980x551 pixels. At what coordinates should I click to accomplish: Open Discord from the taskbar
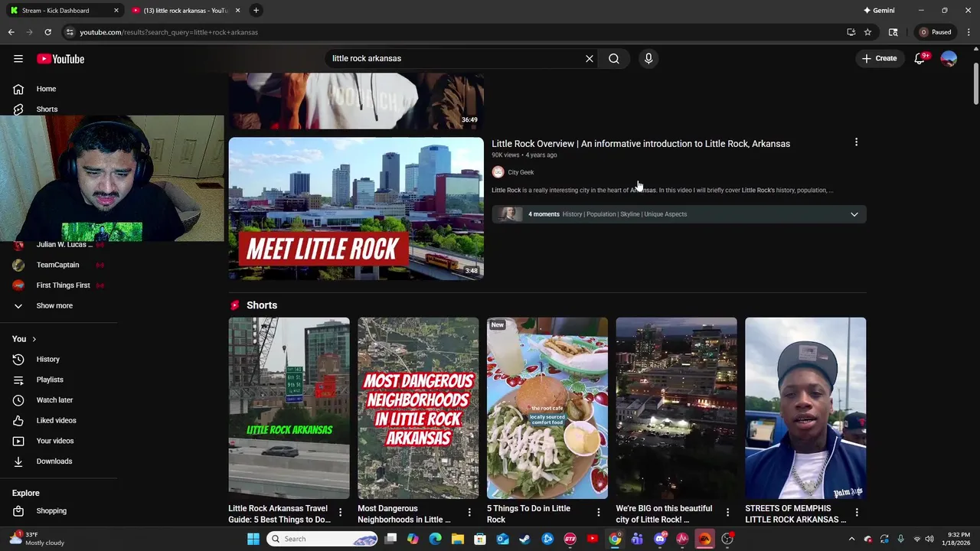tap(660, 539)
